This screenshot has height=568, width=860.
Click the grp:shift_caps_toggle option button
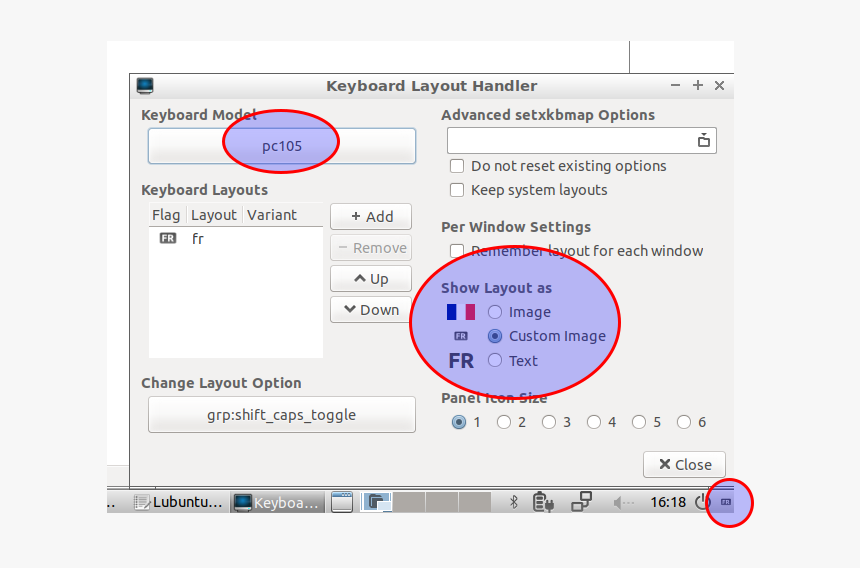pos(281,414)
